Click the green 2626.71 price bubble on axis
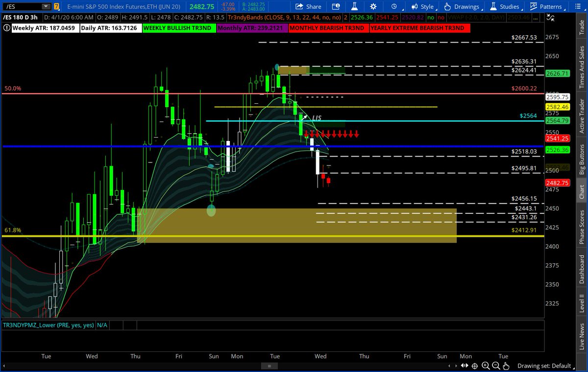 point(558,73)
